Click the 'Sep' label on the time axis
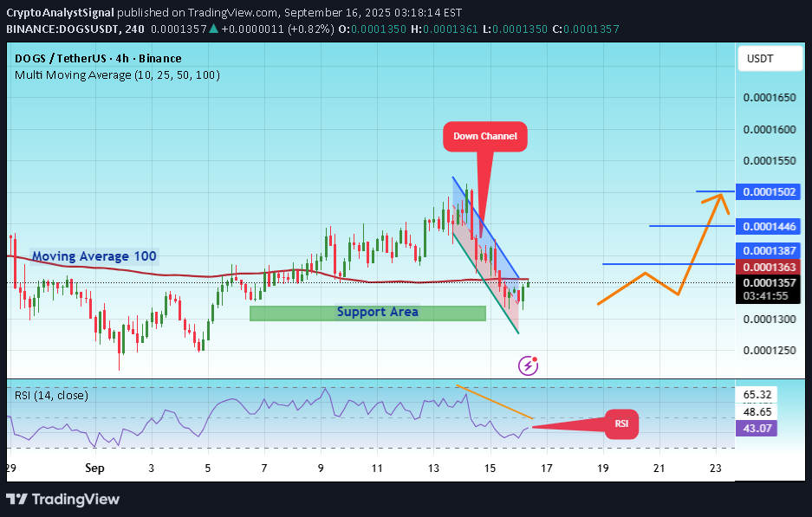The image size is (812, 517). click(94, 468)
